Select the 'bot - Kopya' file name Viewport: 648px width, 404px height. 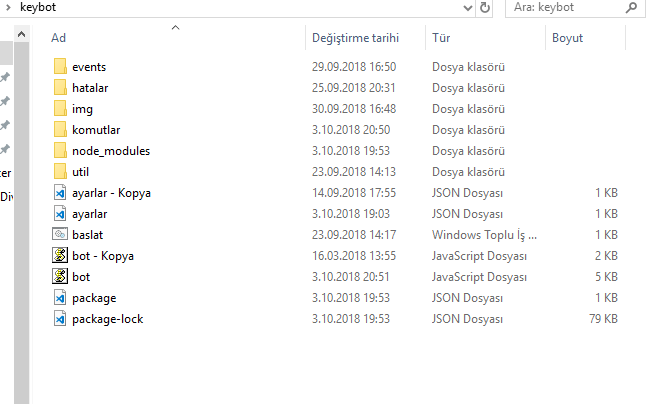pos(103,256)
